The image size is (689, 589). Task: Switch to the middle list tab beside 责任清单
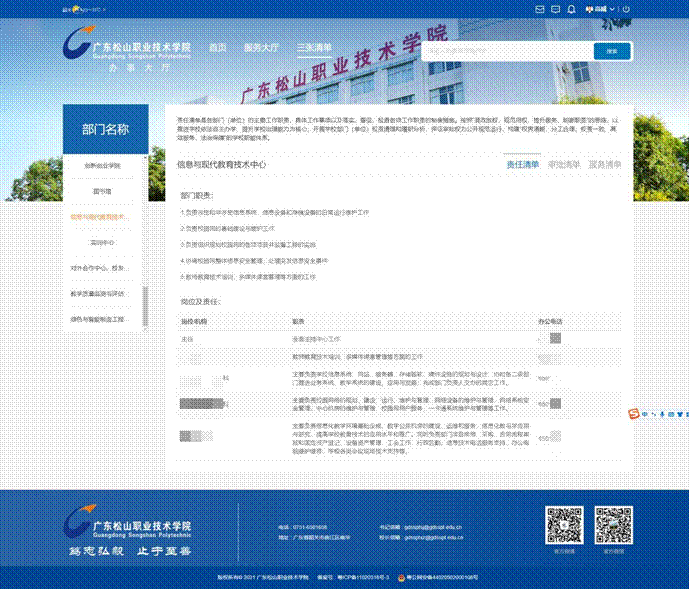(564, 164)
